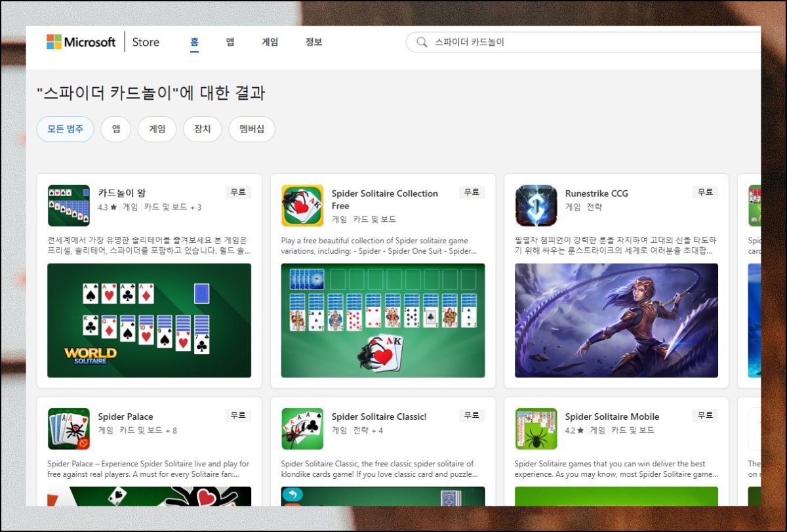
Task: Click 무료 badge on Spider Solitaire Classic!
Action: (x=472, y=415)
